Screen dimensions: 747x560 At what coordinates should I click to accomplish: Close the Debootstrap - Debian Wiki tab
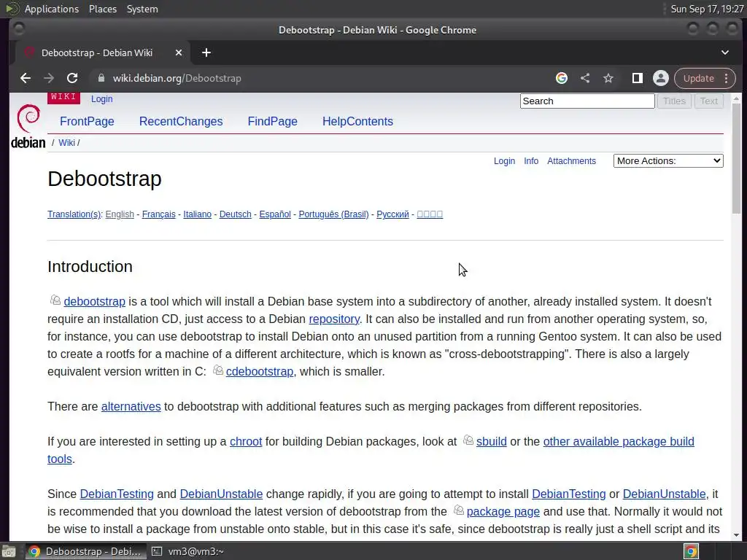[x=179, y=52]
